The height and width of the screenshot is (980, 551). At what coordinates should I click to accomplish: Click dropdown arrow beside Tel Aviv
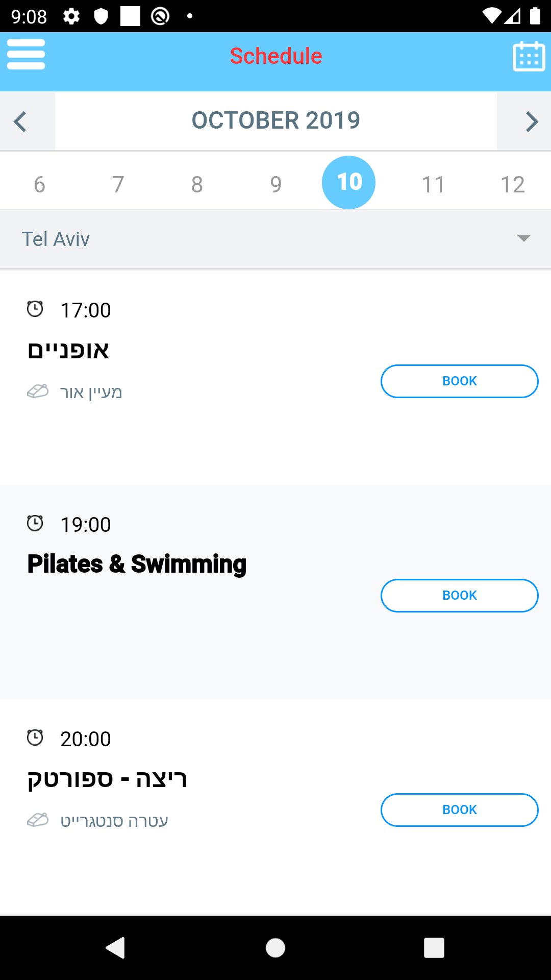[523, 238]
